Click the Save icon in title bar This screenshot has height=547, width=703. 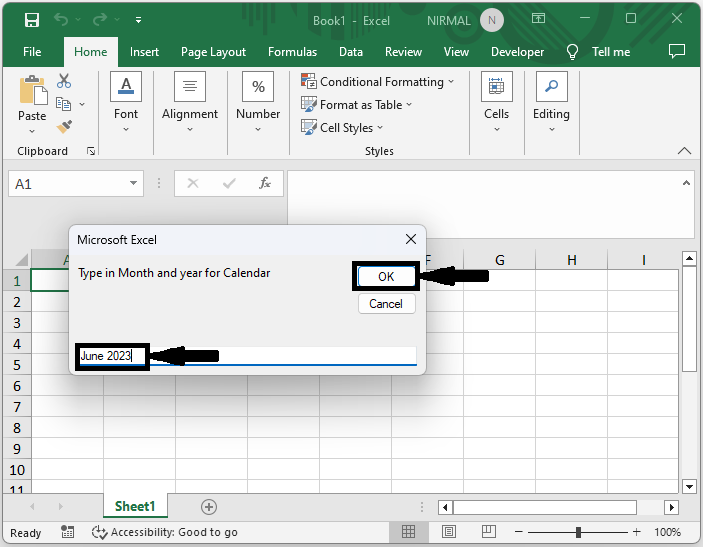click(x=32, y=20)
